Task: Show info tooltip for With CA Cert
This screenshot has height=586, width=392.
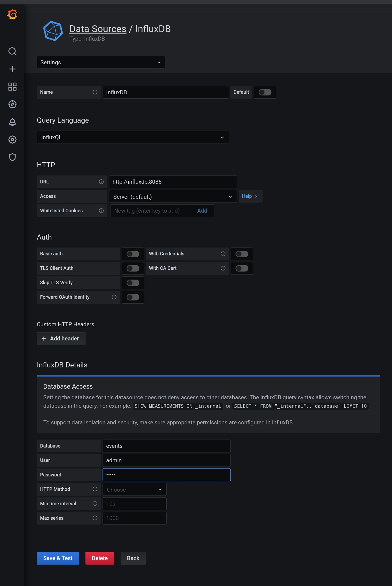Action: point(223,268)
